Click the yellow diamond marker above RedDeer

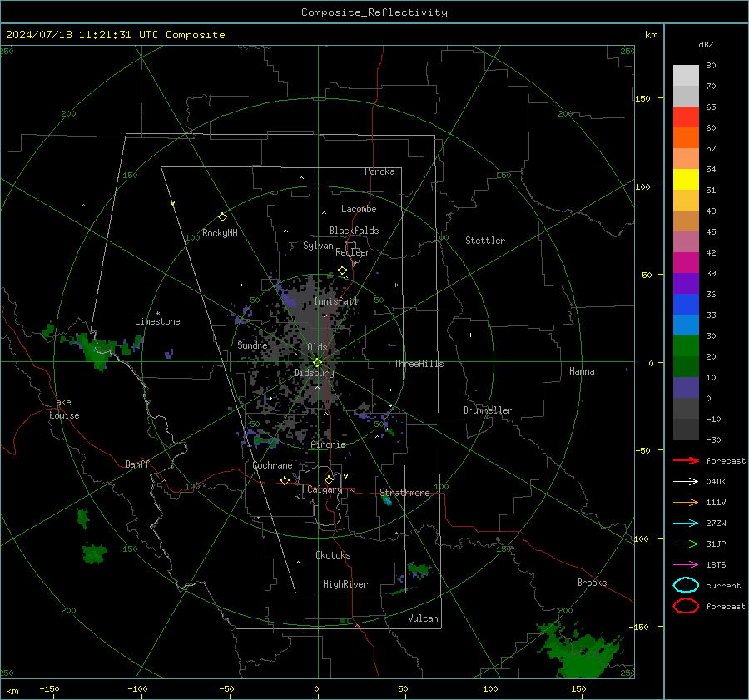[342, 271]
